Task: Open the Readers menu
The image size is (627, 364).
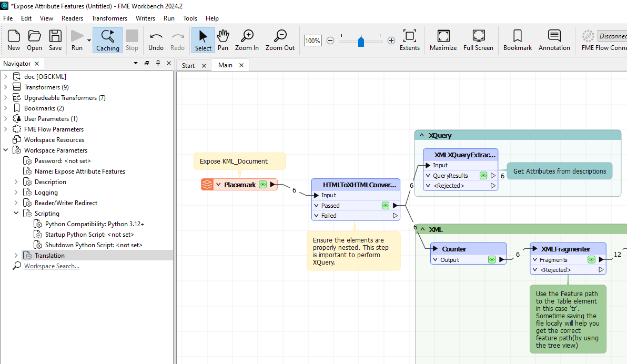Action: pos(73,18)
